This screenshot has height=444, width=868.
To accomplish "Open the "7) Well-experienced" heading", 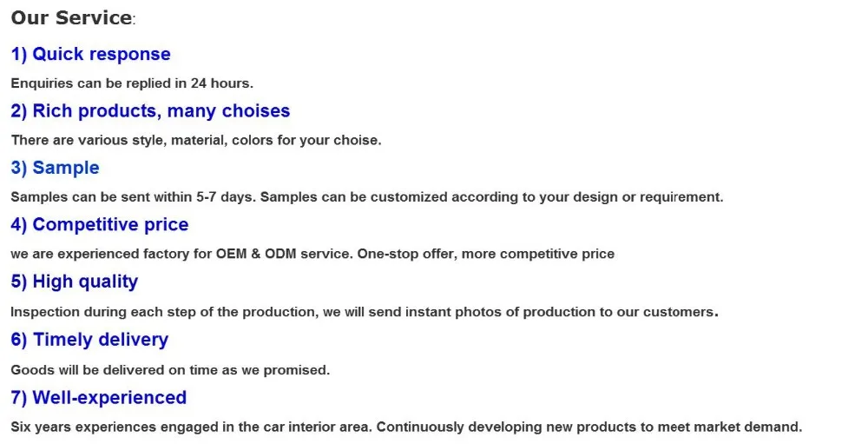I will pyautogui.click(x=98, y=398).
